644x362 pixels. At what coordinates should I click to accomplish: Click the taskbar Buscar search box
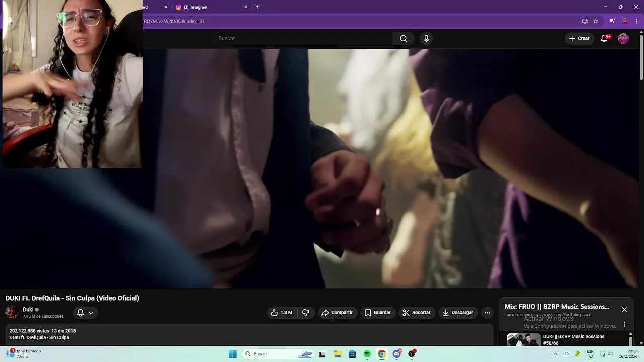tap(278, 354)
